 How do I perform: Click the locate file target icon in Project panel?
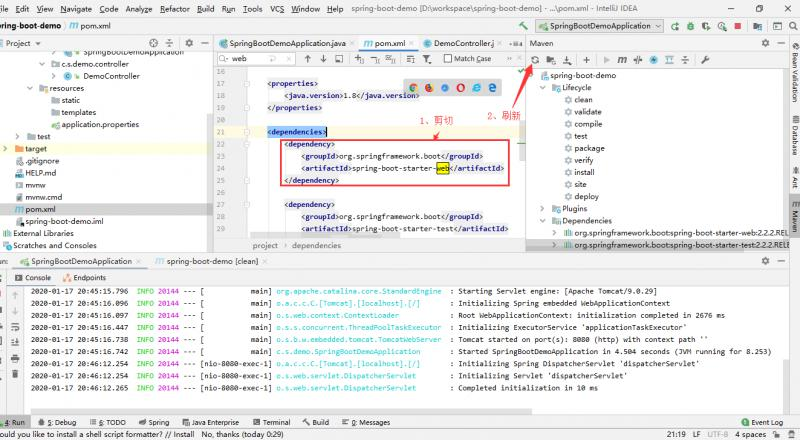pos(154,43)
